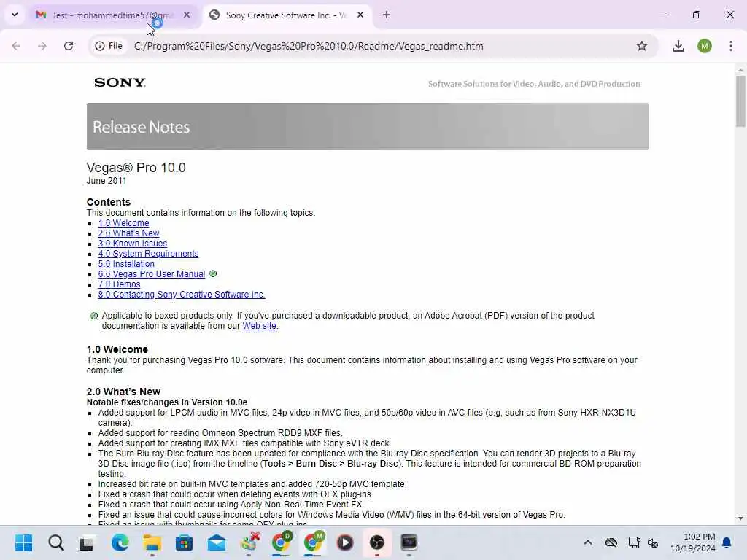Switch to the Gmail Test tab
This screenshot has height=560, width=747.
[x=111, y=15]
